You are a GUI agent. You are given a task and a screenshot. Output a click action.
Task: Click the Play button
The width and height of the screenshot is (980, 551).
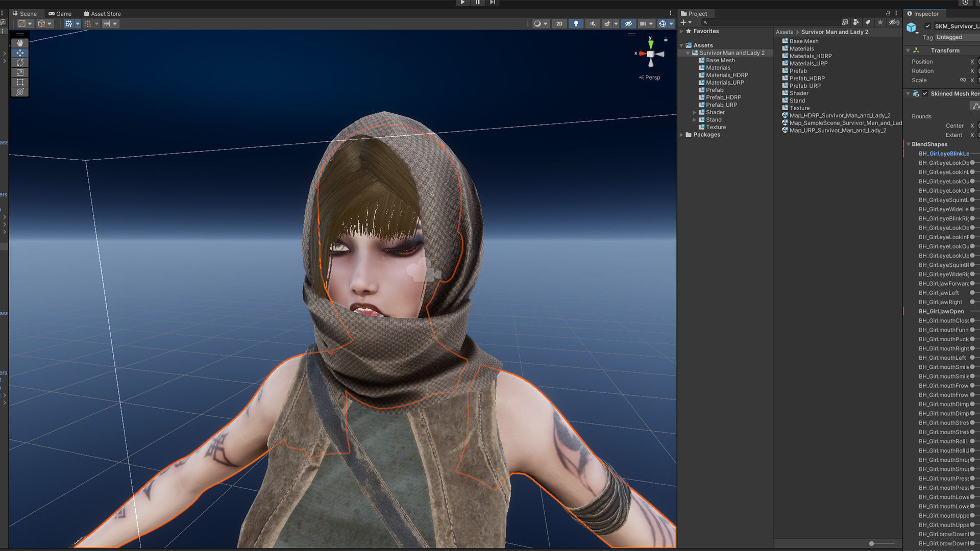462,3
